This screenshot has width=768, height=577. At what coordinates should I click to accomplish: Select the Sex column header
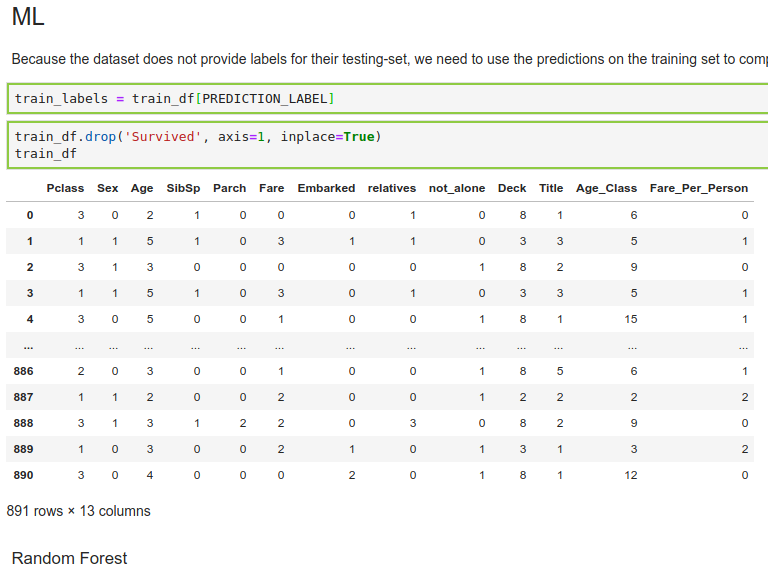coord(107,188)
